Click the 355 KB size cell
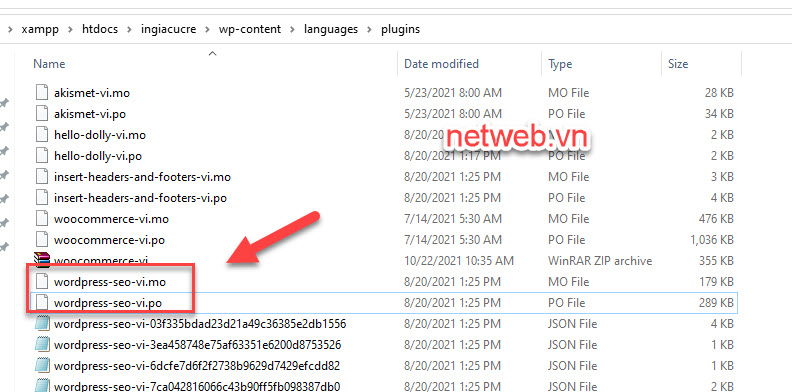This screenshot has height=392, width=792. (717, 261)
